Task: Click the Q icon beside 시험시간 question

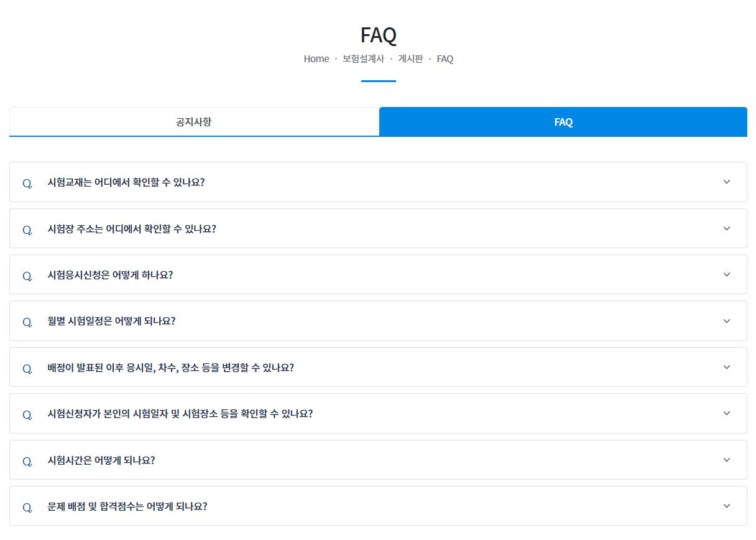Action: (27, 460)
